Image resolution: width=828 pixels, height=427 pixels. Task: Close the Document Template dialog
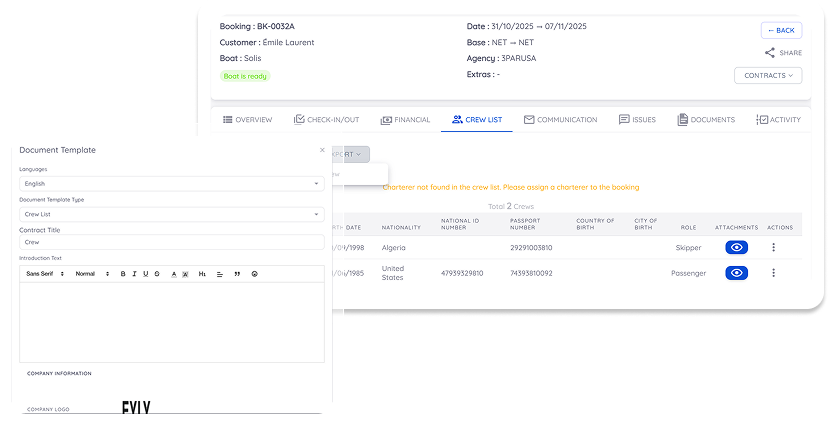[x=322, y=150]
